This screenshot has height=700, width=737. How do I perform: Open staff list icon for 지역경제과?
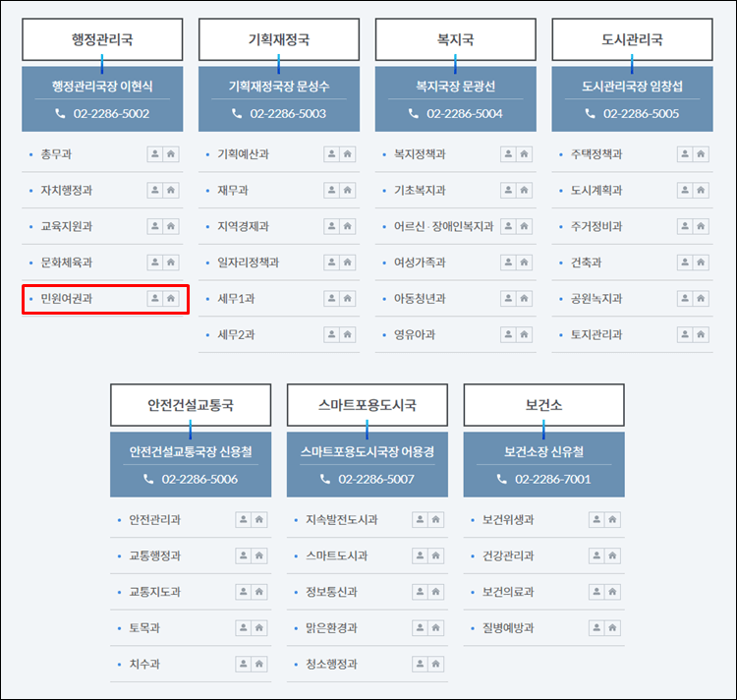click(331, 226)
